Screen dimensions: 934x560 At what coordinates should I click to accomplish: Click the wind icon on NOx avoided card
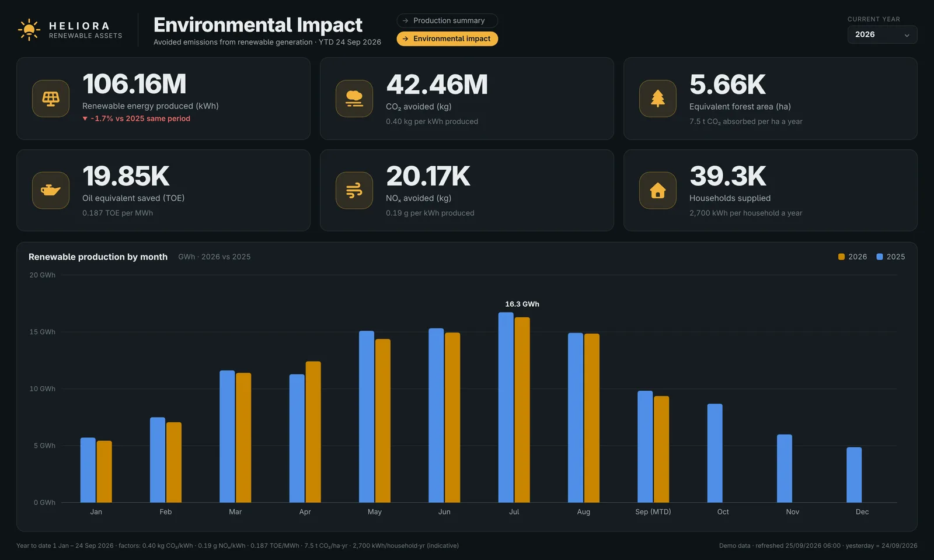point(354,190)
